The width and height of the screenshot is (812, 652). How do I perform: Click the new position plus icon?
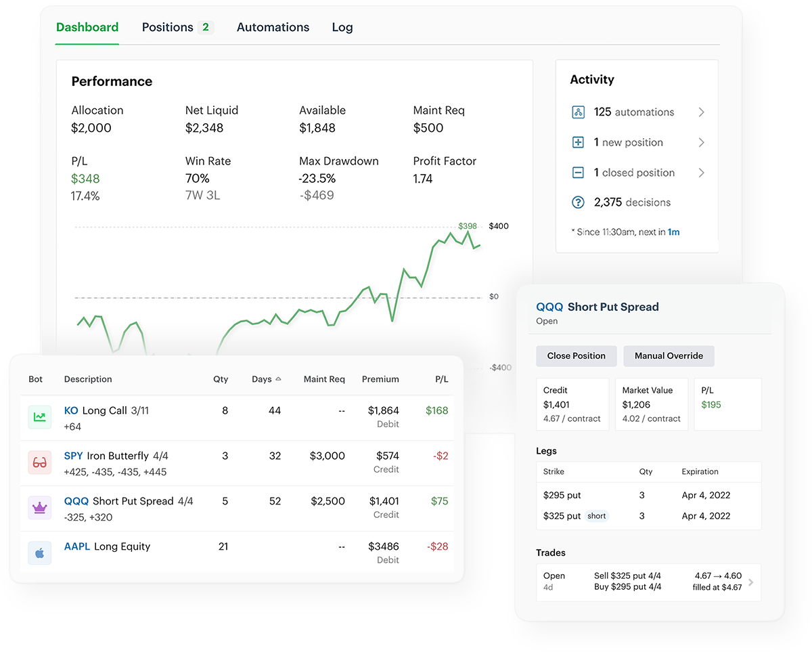tap(577, 142)
